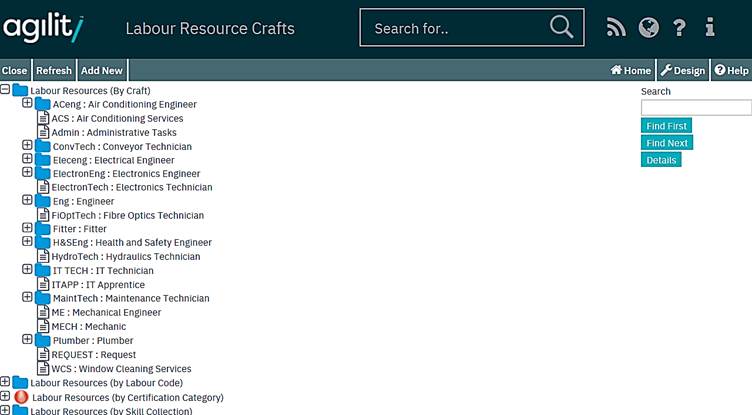
Task: Open the globe icon in header
Action: click(x=648, y=28)
